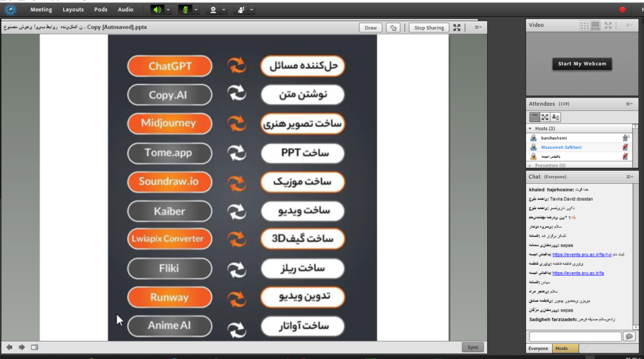This screenshot has height=359, width=644.
Task: Switch Video pod to grid view
Action: click(x=585, y=26)
